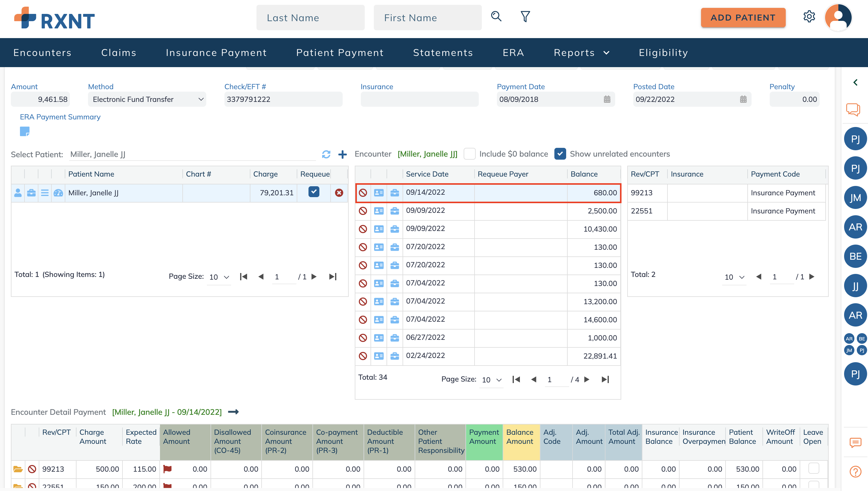The height and width of the screenshot is (491, 868).
Task: Select the JM avatar in sidebar
Action: coord(855,198)
